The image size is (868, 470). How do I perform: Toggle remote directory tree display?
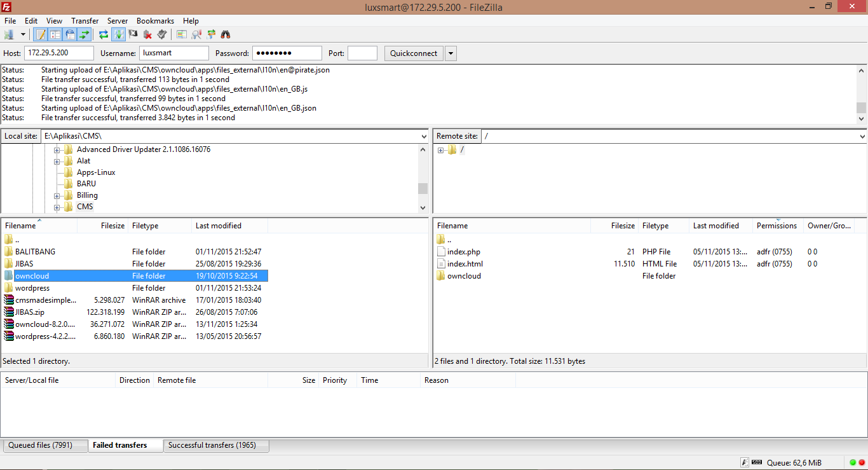pyautogui.click(x=70, y=34)
